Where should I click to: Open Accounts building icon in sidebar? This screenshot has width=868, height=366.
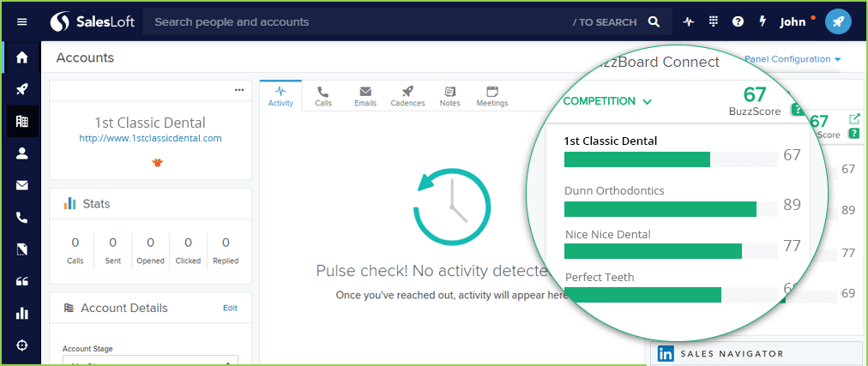point(22,121)
